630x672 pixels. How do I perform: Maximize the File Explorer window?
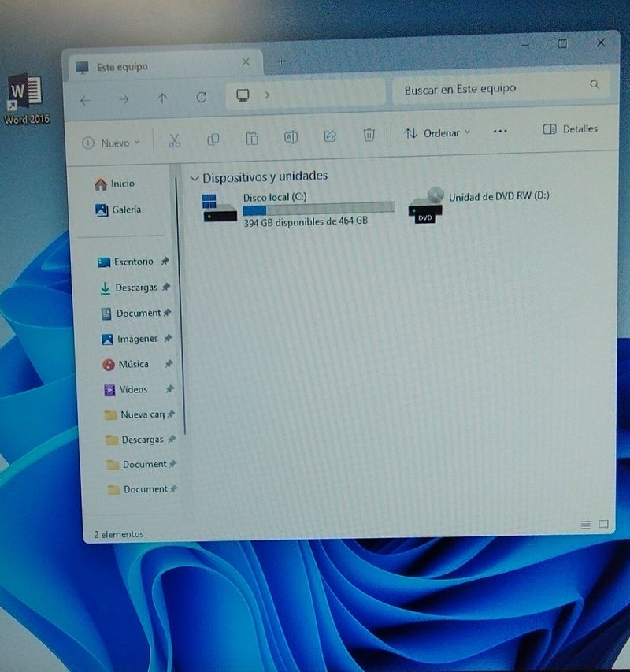(562, 43)
